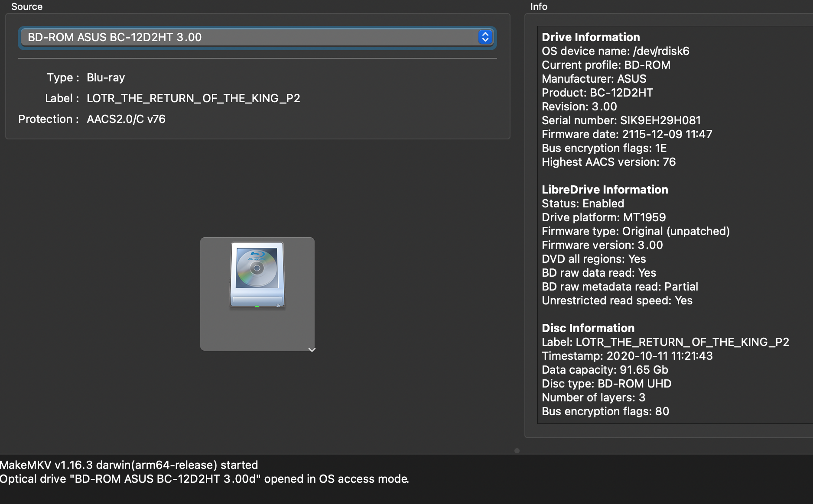Click 'Disc type: BD-ROM UHD' line

click(x=606, y=384)
